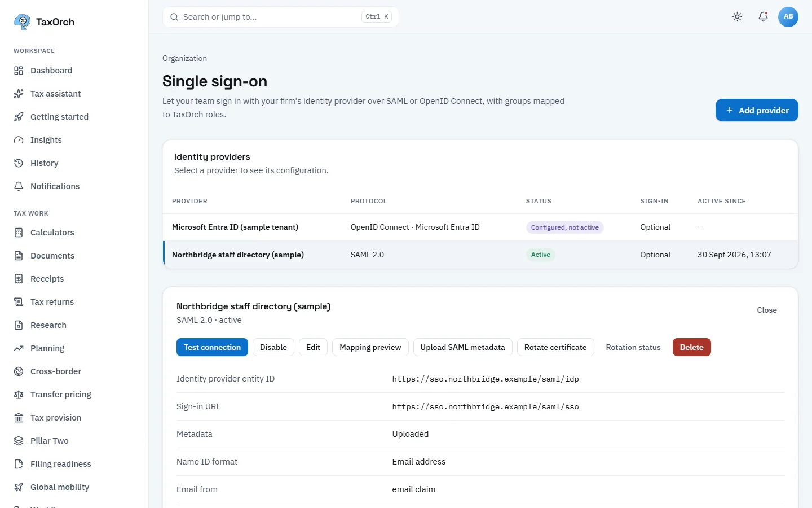Screen dimensions: 812x508
Task: Select the Tax returns icon
Action: [x=19, y=302]
